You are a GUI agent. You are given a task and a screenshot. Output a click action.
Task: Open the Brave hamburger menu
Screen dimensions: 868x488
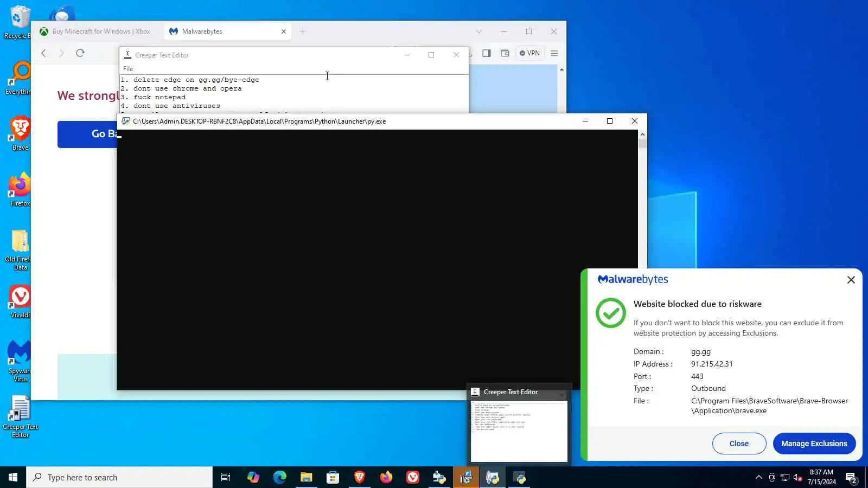pos(554,53)
